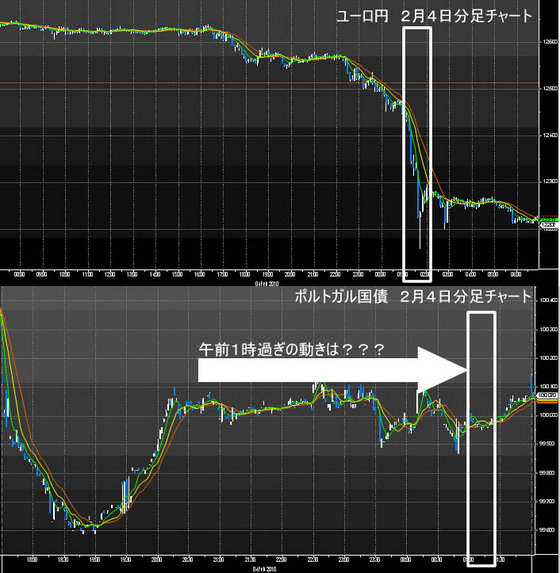Click the green price tag on upper chart
The height and width of the screenshot is (573, 560).
(549, 220)
